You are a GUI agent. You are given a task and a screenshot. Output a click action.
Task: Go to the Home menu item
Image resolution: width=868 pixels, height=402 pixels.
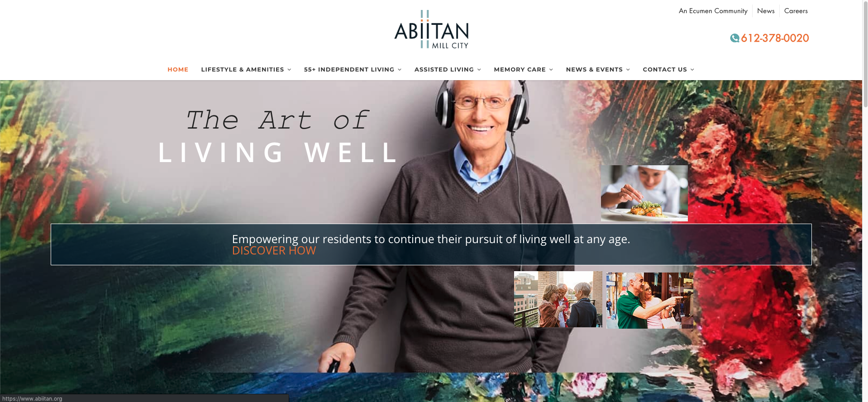(x=178, y=69)
